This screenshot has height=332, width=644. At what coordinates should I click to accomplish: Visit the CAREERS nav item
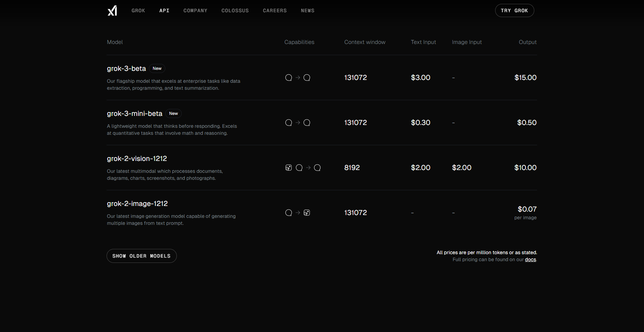pos(275,11)
